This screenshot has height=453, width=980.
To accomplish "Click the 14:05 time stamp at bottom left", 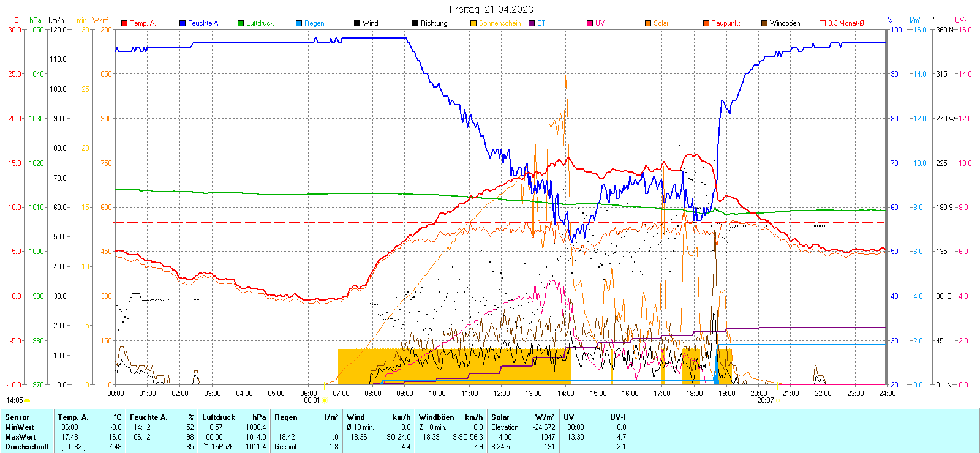I will click(x=15, y=400).
